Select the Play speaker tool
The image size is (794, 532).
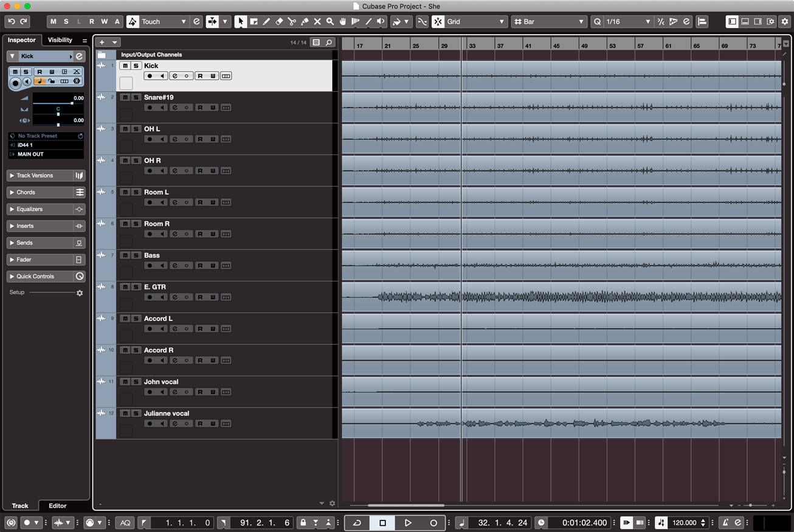click(x=381, y=21)
